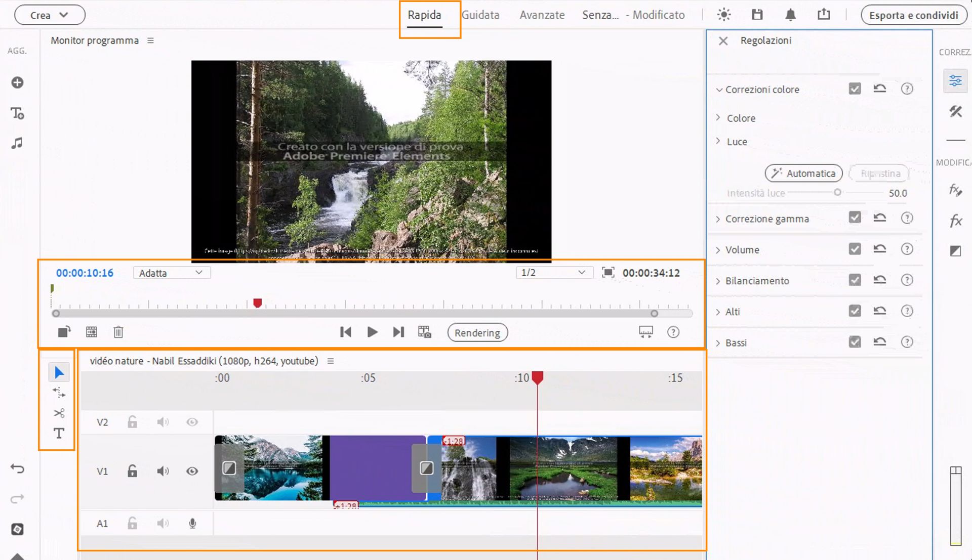Expand the Colore subsection
This screenshot has height=560, width=972.
[718, 117]
